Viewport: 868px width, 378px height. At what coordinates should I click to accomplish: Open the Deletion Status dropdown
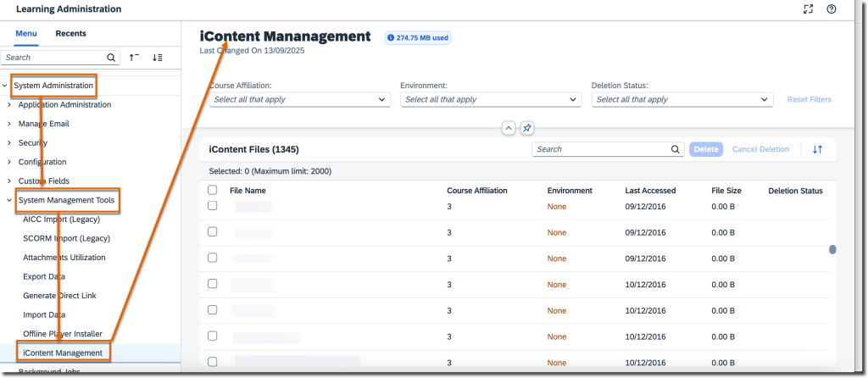click(x=682, y=99)
